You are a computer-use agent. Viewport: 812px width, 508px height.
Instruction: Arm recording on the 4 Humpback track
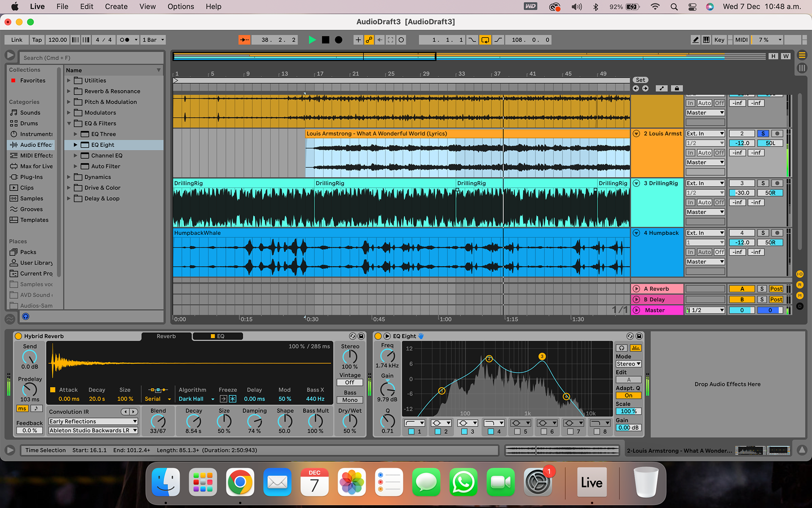click(x=777, y=233)
